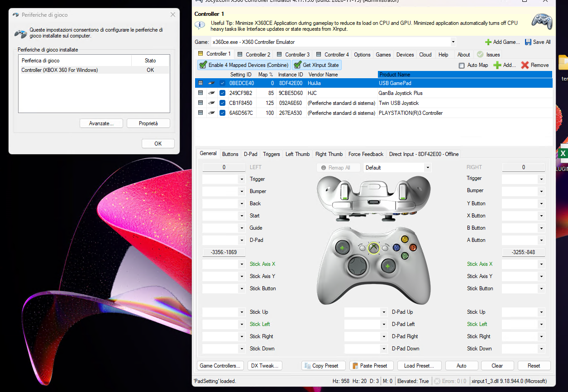This screenshot has width=568, height=392.
Task: Switch to the Options tab
Action: click(x=362, y=55)
